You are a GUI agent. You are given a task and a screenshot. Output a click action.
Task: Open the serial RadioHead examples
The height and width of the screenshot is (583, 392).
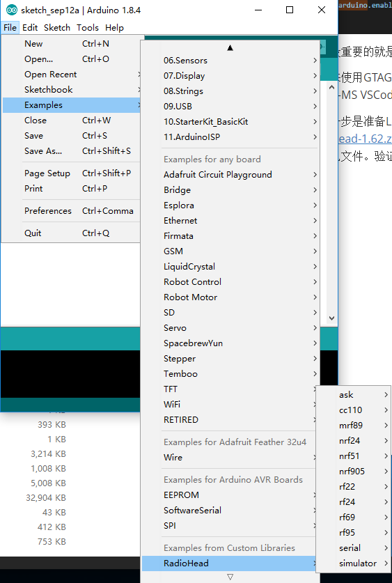pos(354,547)
